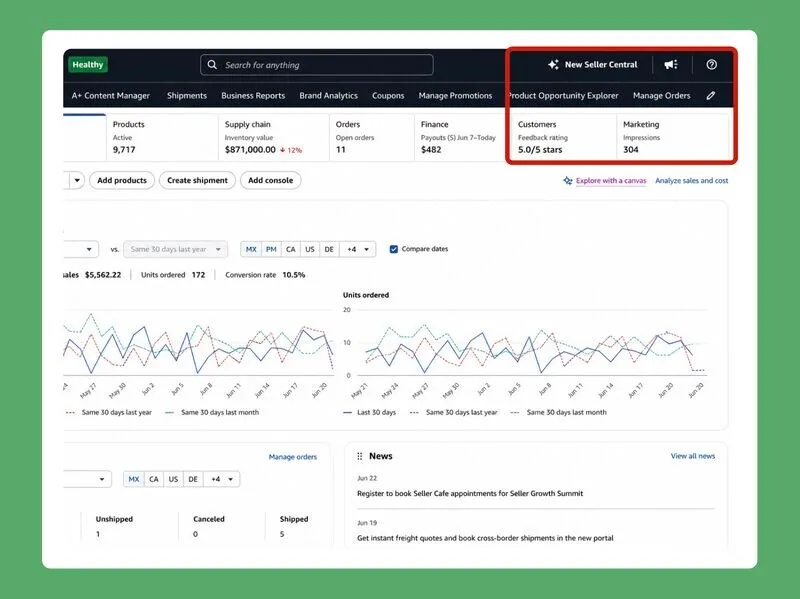Open the Manage orders link above order counts
The image size is (800, 599).
[x=293, y=457]
